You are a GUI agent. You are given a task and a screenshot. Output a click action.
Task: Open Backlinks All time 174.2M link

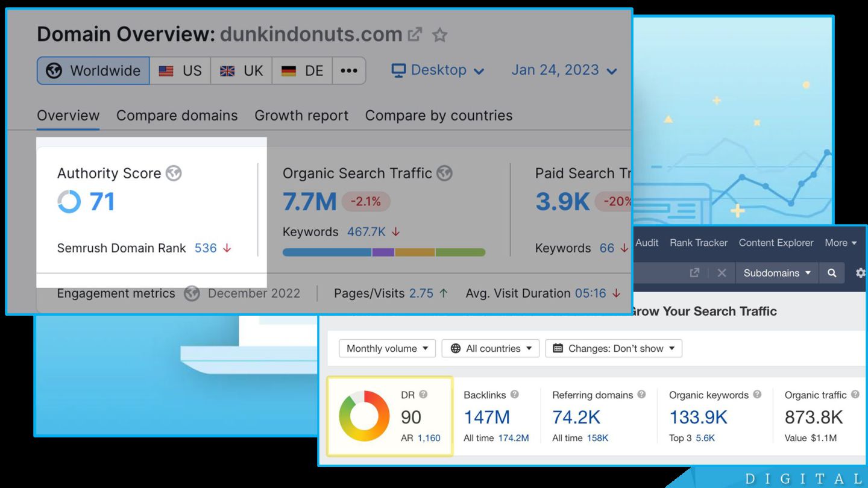click(514, 438)
